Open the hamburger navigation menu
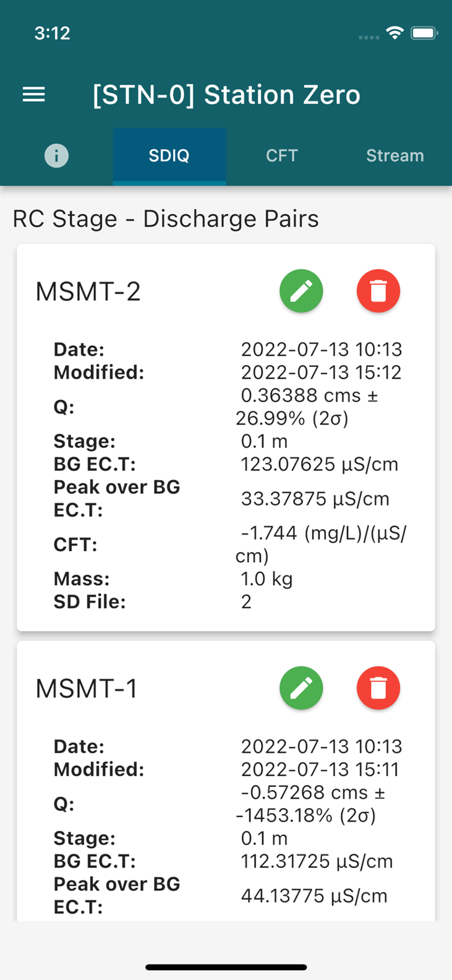The height and width of the screenshot is (980, 452). point(33,95)
